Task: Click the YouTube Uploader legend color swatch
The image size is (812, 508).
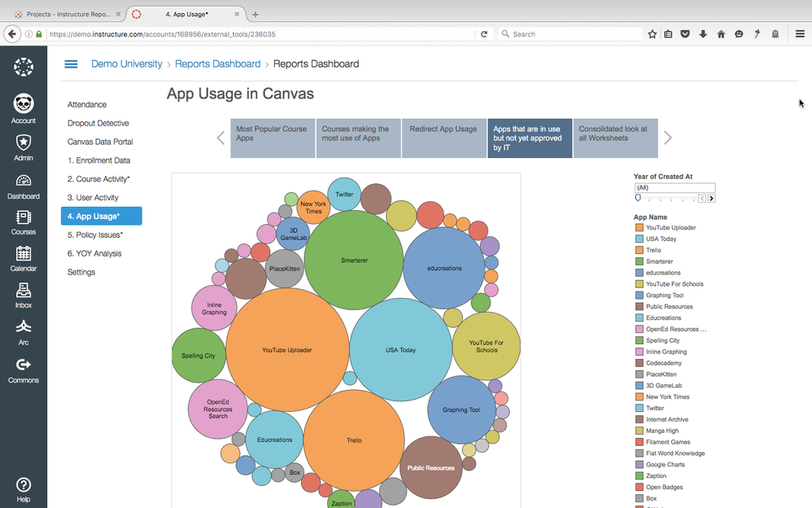Action: (640, 228)
